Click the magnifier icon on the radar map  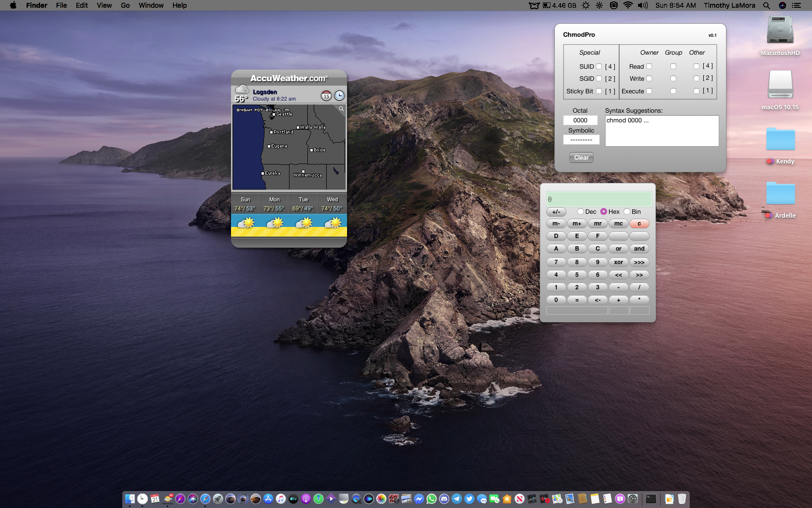tap(341, 109)
